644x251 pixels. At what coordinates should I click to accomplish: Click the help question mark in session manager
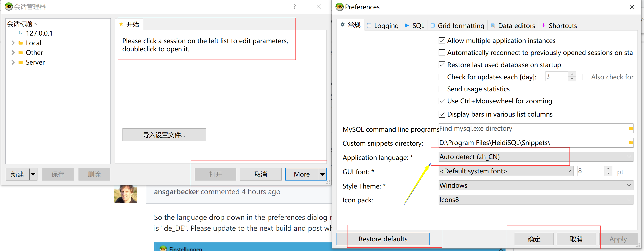(294, 7)
